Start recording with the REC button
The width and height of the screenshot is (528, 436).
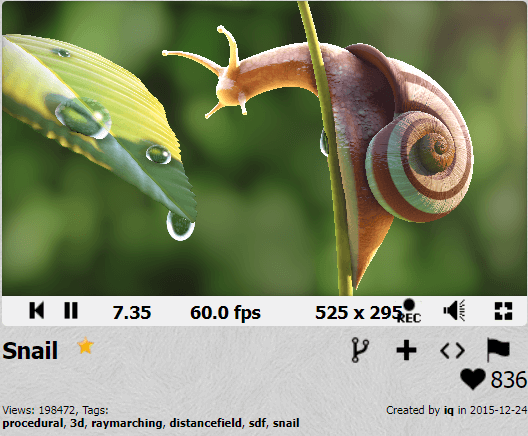point(409,311)
